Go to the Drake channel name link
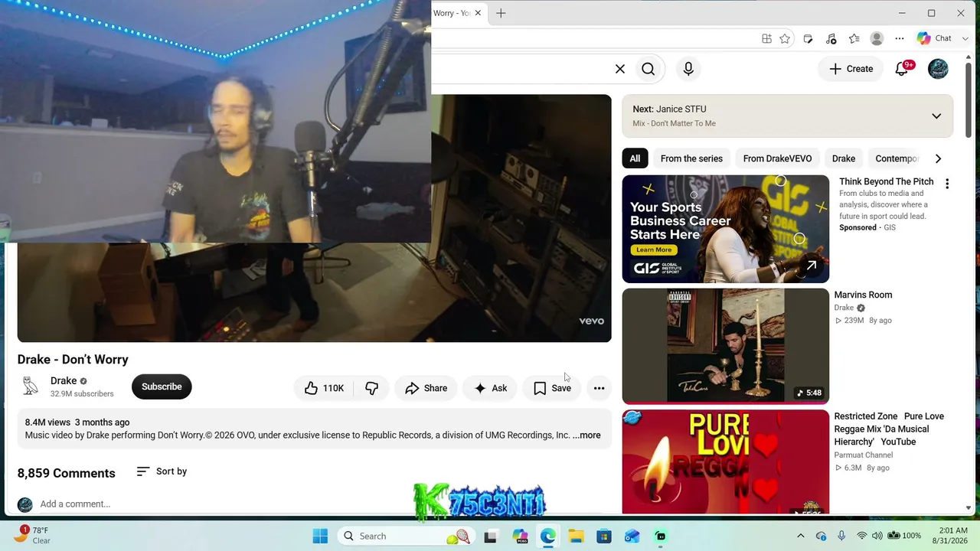Screen dimensions: 980x551 click(x=64, y=381)
